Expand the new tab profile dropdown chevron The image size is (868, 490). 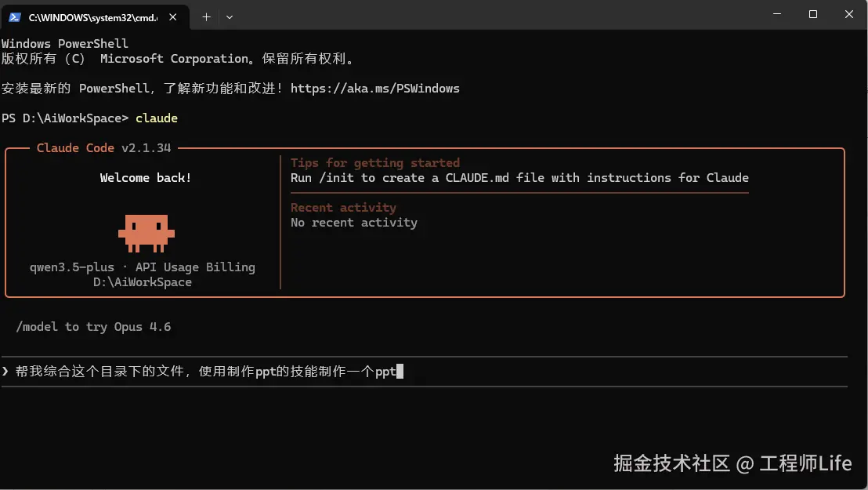point(230,16)
